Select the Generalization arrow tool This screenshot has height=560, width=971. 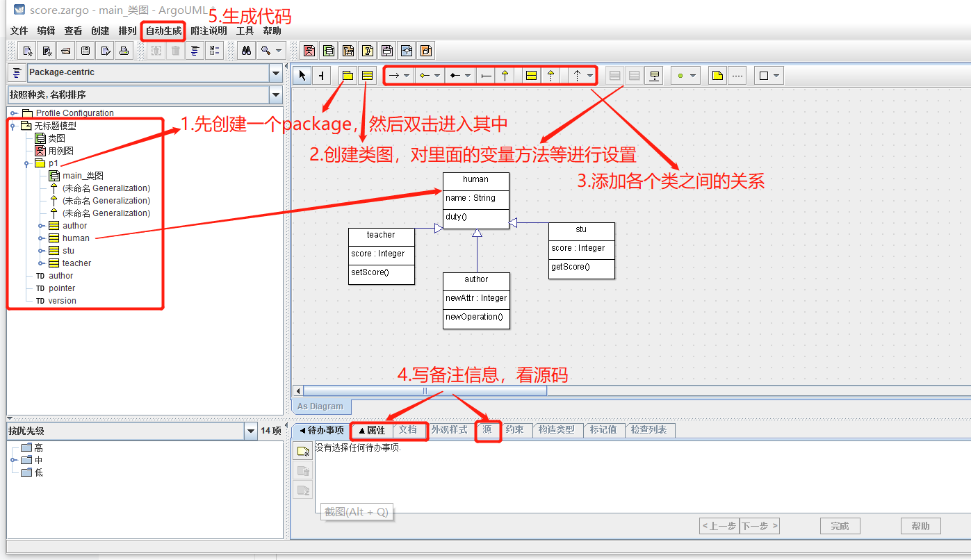point(505,75)
